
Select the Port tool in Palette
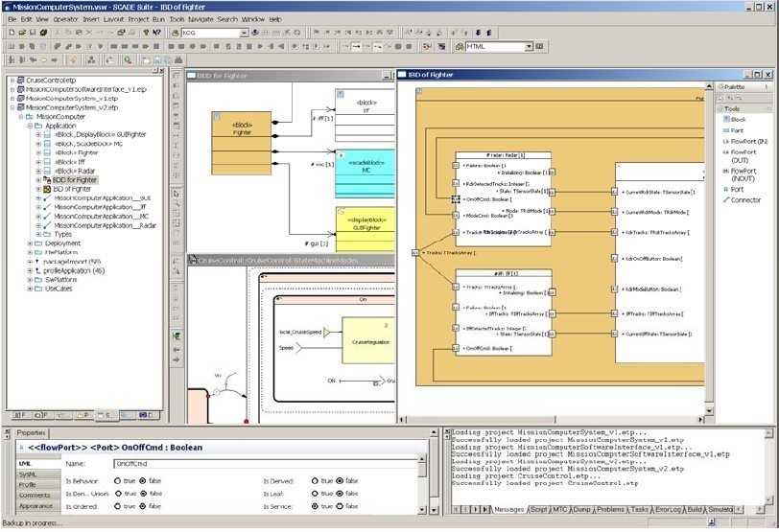coord(735,189)
